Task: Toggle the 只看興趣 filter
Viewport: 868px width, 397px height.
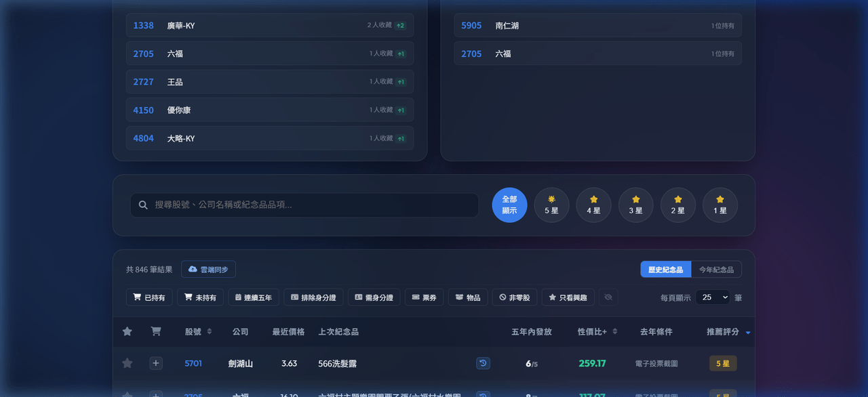Action: 568,297
